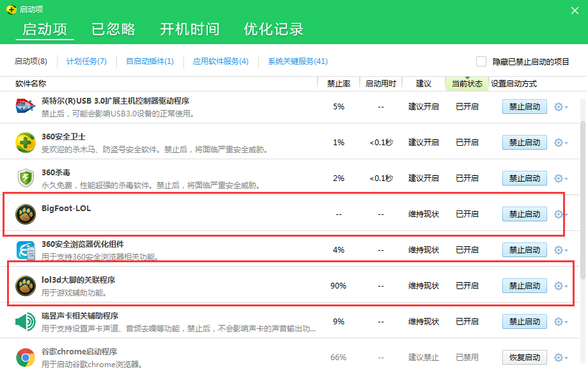The height and width of the screenshot is (371, 588).
Task: Open startup settings dropdown for BigFoot-LOL
Action: coord(559,214)
